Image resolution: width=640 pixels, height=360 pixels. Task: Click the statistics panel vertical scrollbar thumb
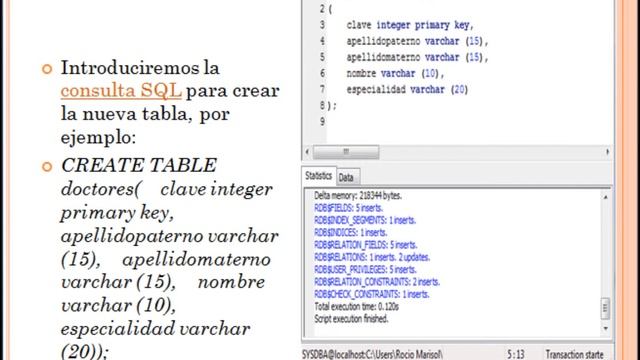point(606,308)
